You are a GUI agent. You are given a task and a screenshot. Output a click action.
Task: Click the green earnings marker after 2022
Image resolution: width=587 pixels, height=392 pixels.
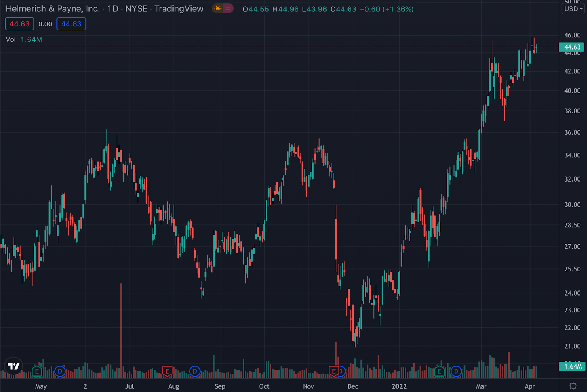439,371
